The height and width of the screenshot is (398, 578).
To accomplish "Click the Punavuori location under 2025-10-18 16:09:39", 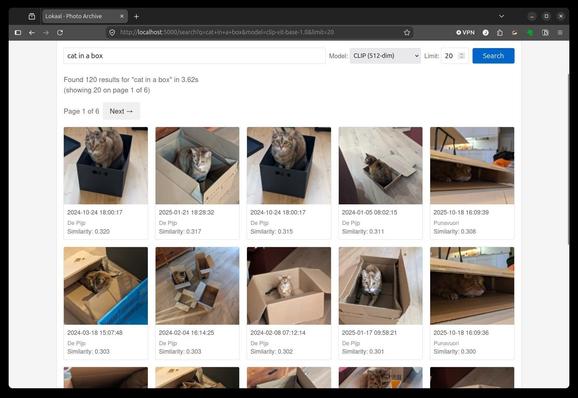I will point(446,223).
